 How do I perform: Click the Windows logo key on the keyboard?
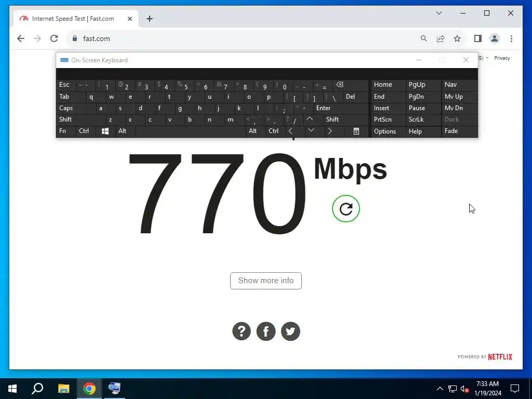coord(105,131)
